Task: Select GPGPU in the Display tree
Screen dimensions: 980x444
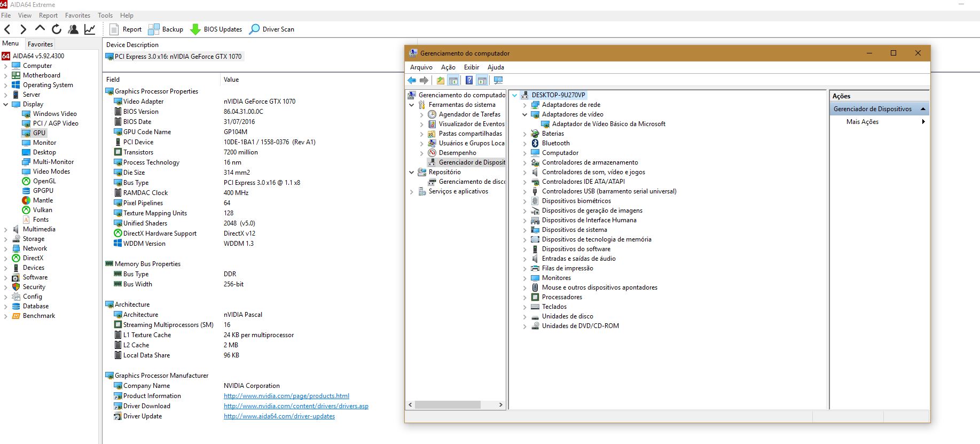Action: (x=43, y=191)
